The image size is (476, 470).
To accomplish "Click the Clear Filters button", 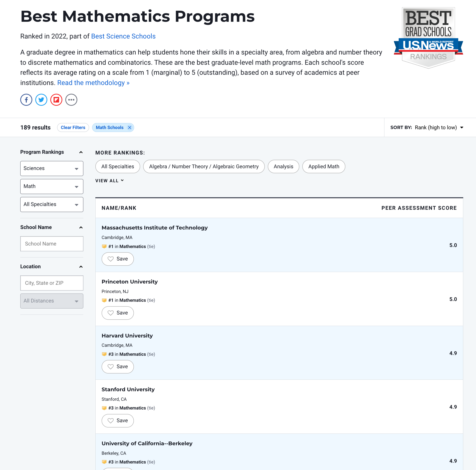I will pos(73,127).
